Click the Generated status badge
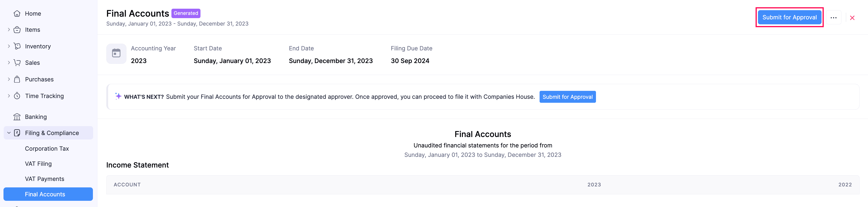The width and height of the screenshot is (868, 207). pos(186,13)
